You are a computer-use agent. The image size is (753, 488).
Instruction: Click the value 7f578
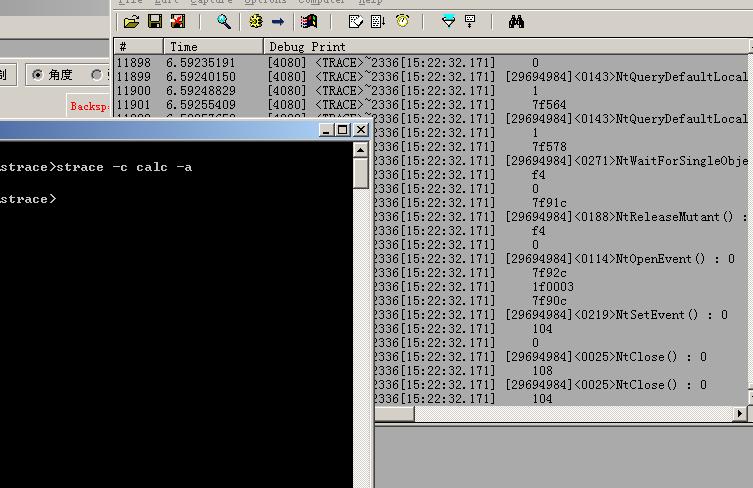pos(549,146)
